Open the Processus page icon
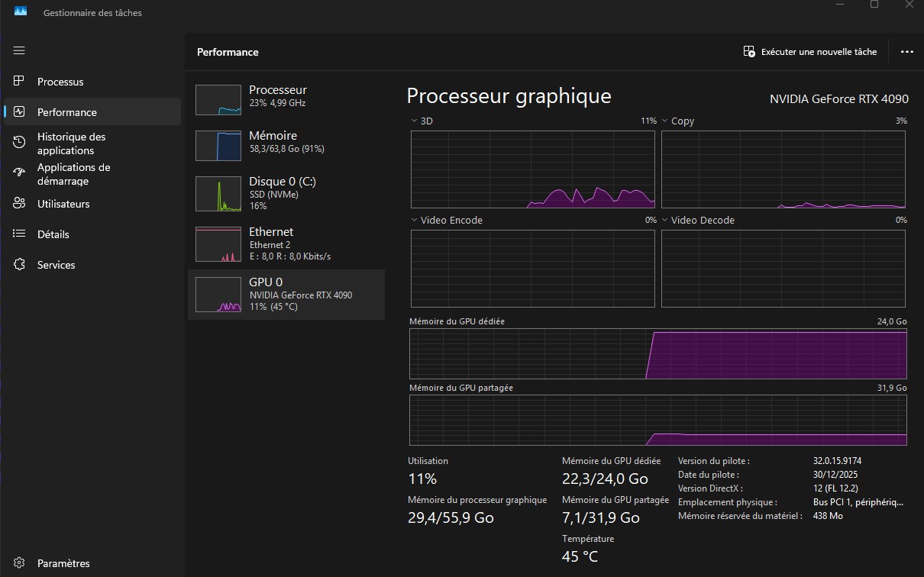 click(x=20, y=81)
